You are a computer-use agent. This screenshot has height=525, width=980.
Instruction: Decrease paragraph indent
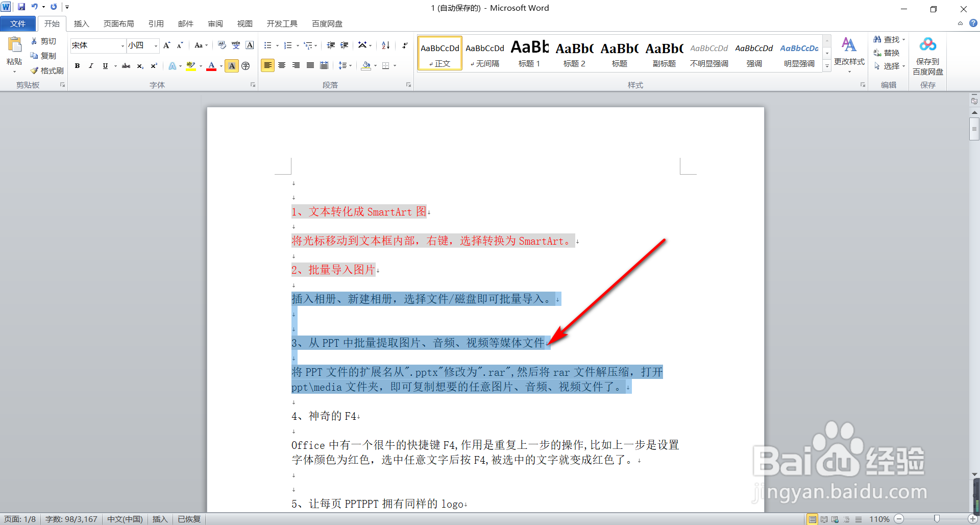pos(331,45)
